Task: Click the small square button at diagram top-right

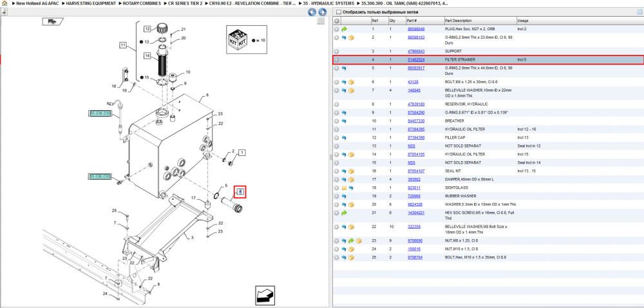Action: click(321, 21)
